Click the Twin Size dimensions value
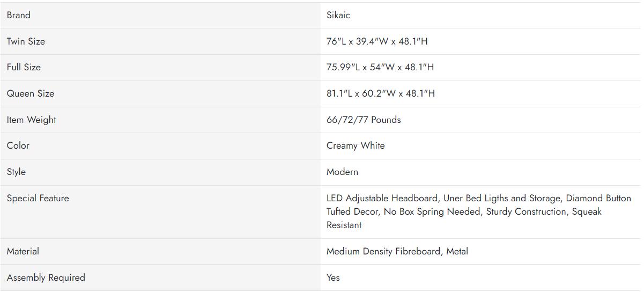The height and width of the screenshot is (292, 644). pyautogui.click(x=377, y=41)
